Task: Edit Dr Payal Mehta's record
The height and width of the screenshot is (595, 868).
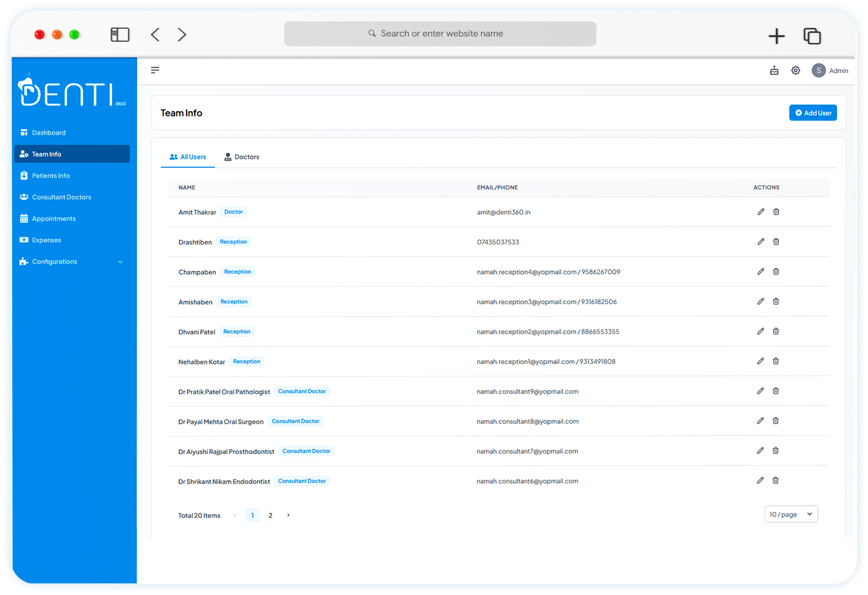Action: pos(760,421)
